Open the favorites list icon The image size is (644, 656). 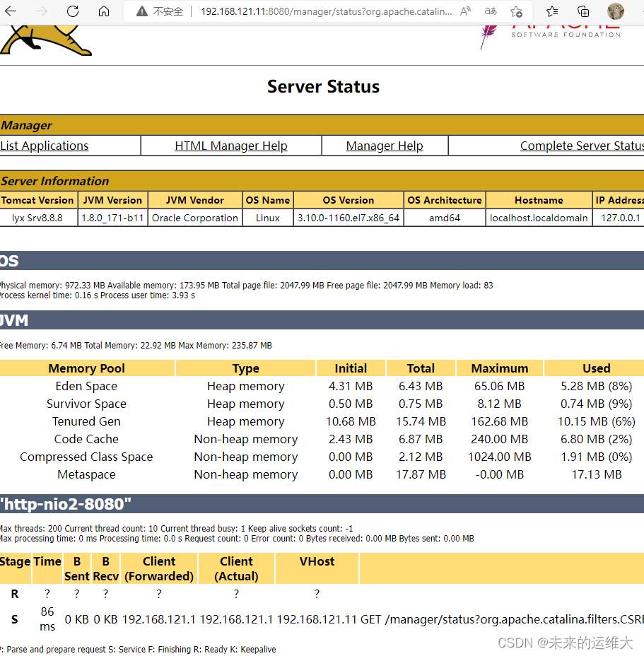pyautogui.click(x=552, y=11)
